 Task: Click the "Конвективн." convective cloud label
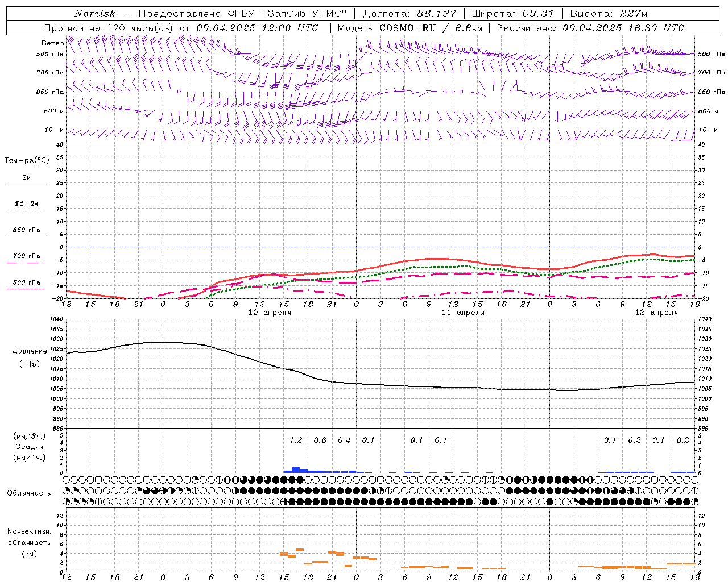(30, 531)
